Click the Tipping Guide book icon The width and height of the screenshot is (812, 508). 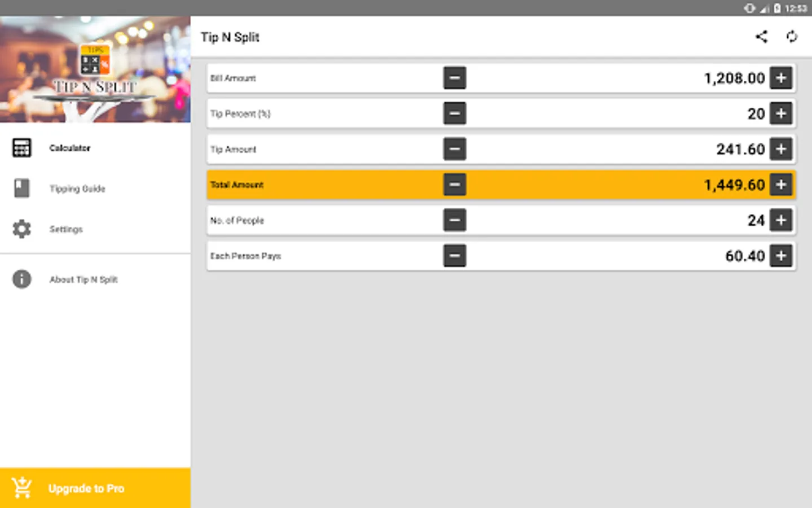21,189
